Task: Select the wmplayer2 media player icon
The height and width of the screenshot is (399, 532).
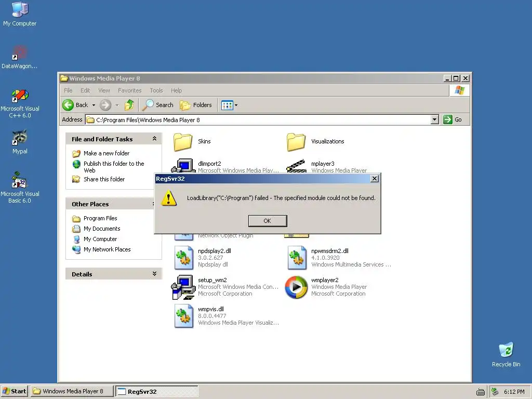Action: (296, 287)
